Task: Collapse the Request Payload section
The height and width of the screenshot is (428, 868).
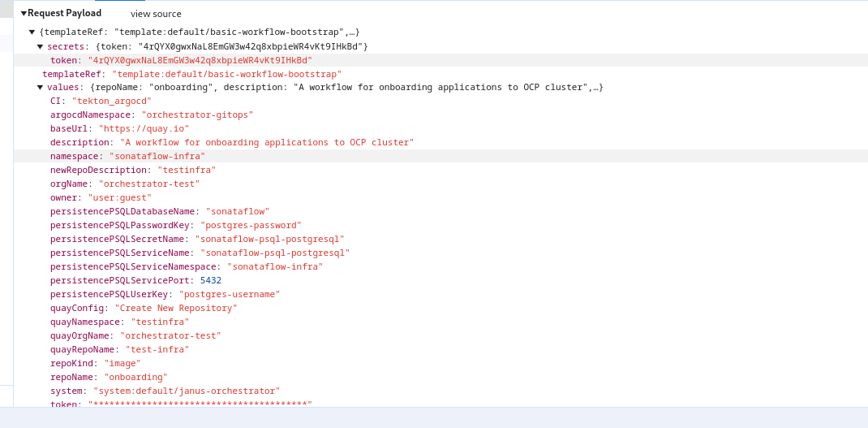Action: pyautogui.click(x=24, y=13)
